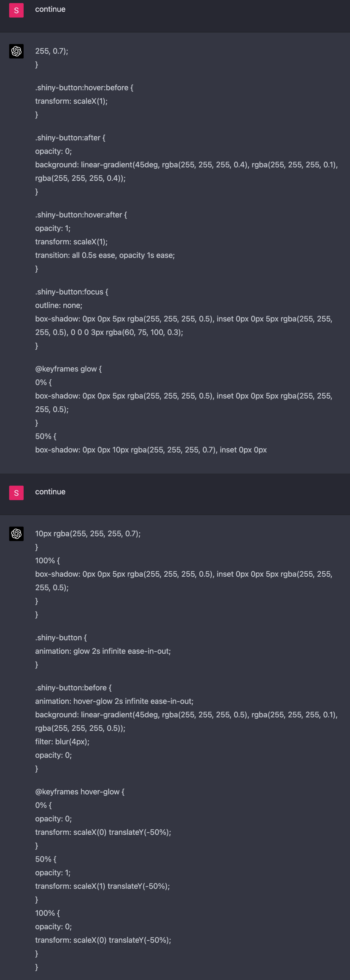This screenshot has width=350, height=980.
Task: Click the ".shiny-button:before {" selector line
Action: click(x=73, y=687)
